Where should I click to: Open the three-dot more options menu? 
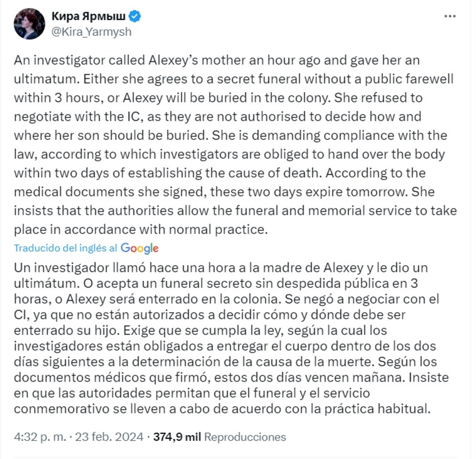click(x=450, y=16)
